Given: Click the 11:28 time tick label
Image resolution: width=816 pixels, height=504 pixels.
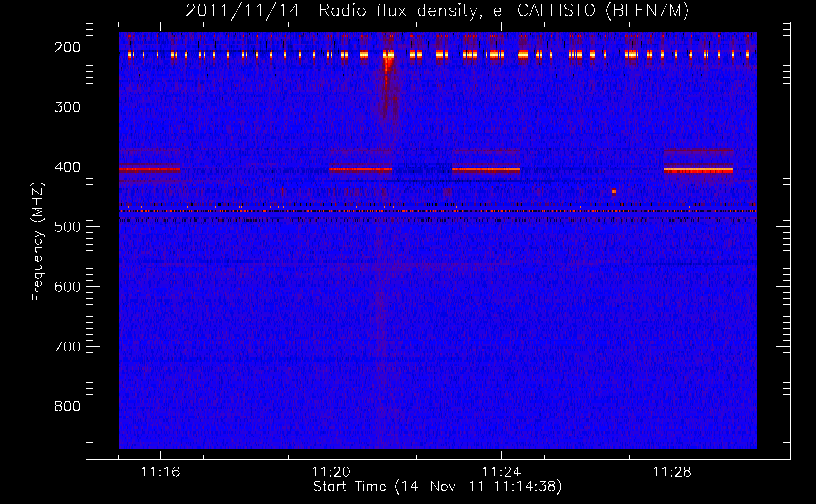Looking at the screenshot, I should tap(672, 472).
